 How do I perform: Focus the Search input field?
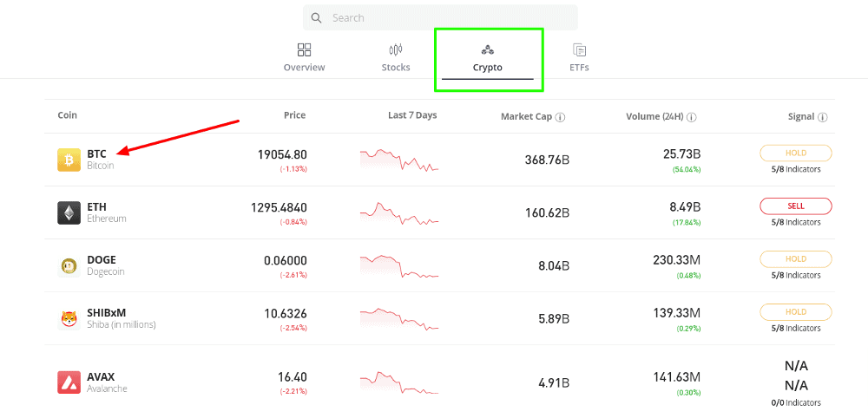point(440,17)
